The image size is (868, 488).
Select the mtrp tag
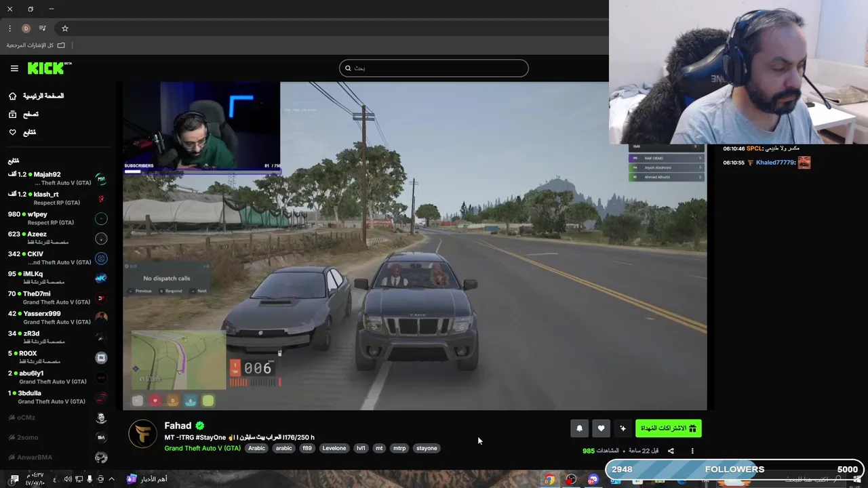coord(399,448)
